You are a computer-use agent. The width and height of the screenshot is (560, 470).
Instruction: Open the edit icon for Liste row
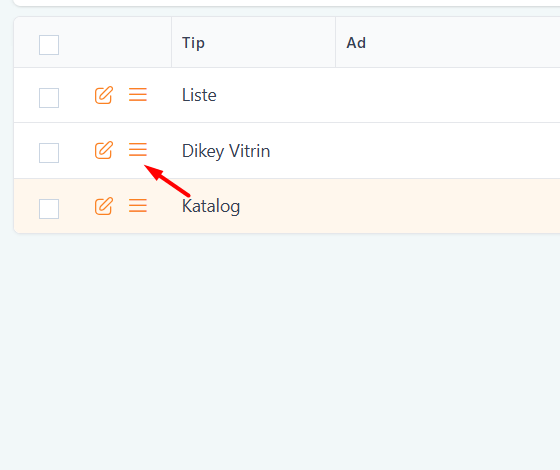tap(104, 95)
